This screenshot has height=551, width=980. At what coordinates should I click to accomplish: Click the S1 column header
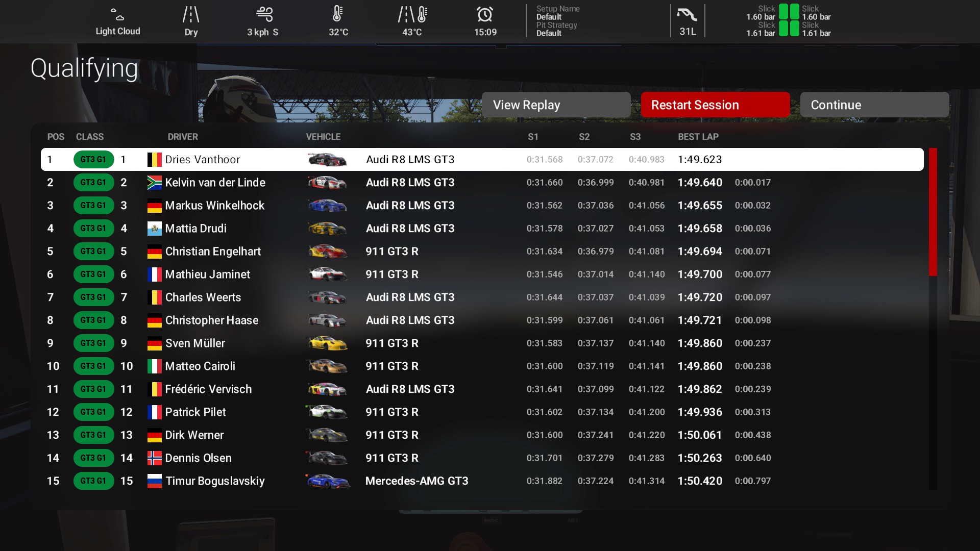point(533,137)
